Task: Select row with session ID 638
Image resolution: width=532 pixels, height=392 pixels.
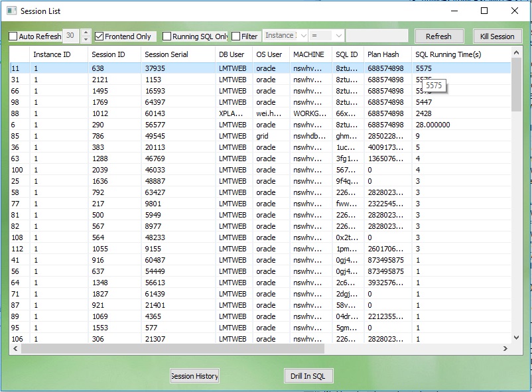Action: point(260,68)
